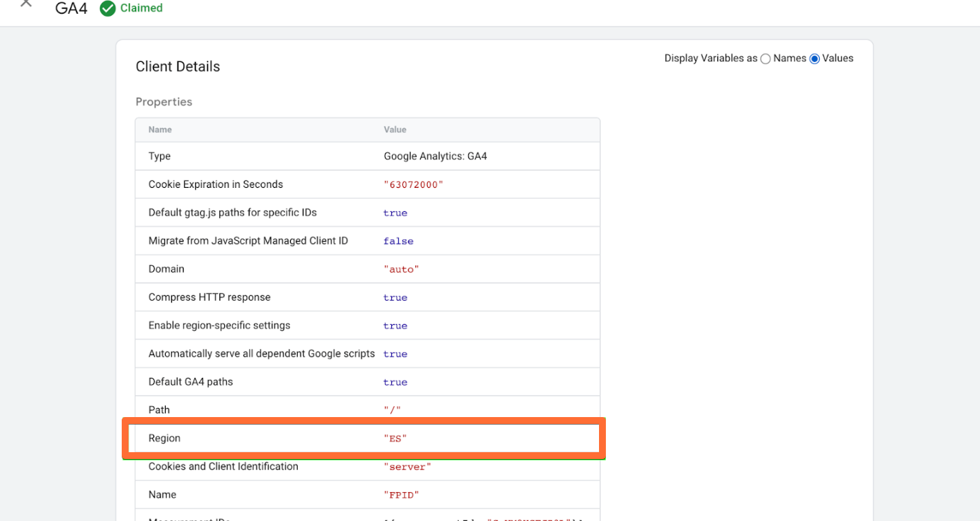This screenshot has width=980, height=521.
Task: Click true value for Default GA4 paths
Action: coord(395,383)
